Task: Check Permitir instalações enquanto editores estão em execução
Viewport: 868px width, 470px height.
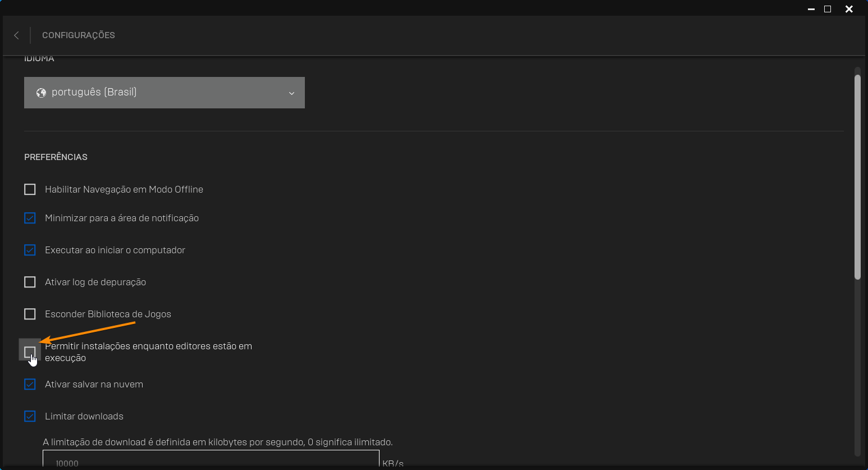Action: click(30, 352)
